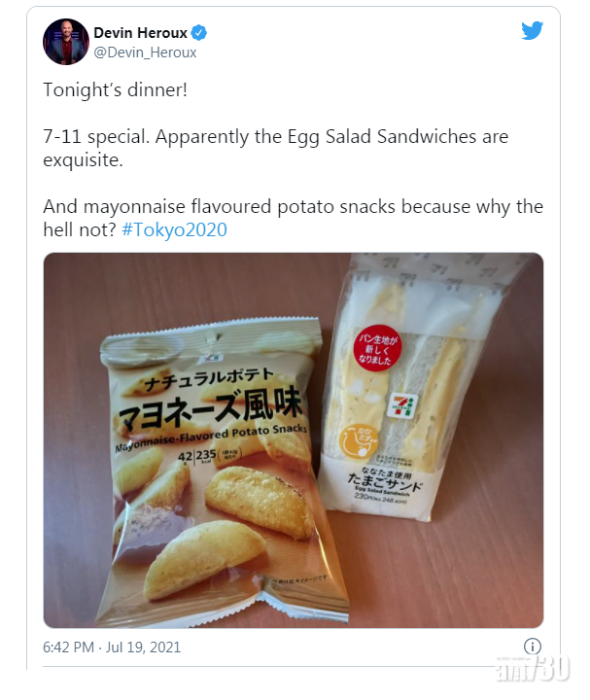Image resolution: width=590 pixels, height=700 pixels.
Task: Click the 6:42 PM Jul 19, 2021 timestamp
Action: coord(112,647)
